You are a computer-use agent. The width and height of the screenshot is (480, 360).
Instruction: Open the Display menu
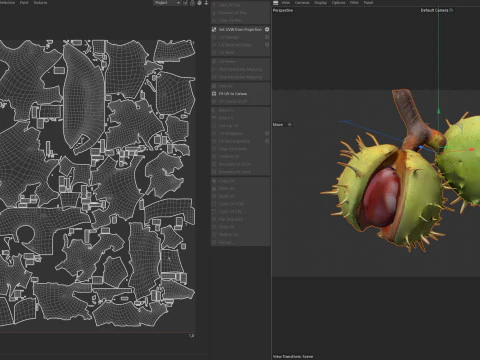pyautogui.click(x=320, y=3)
